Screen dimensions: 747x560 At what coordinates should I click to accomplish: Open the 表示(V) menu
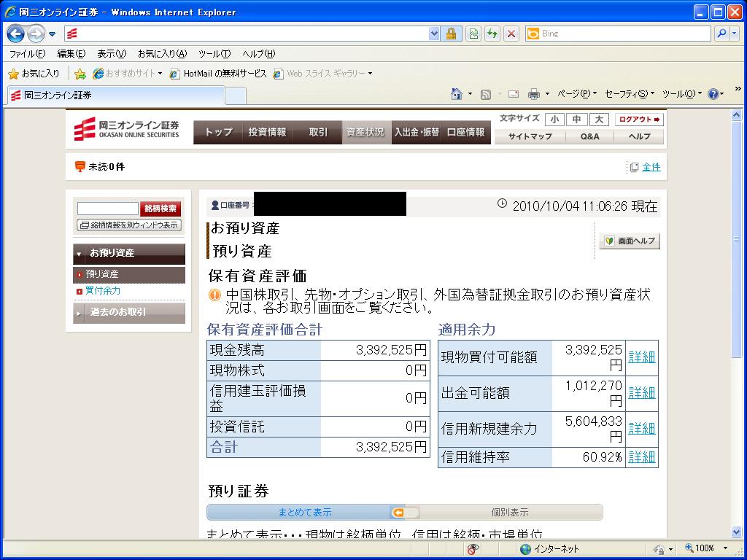pyautogui.click(x=112, y=54)
